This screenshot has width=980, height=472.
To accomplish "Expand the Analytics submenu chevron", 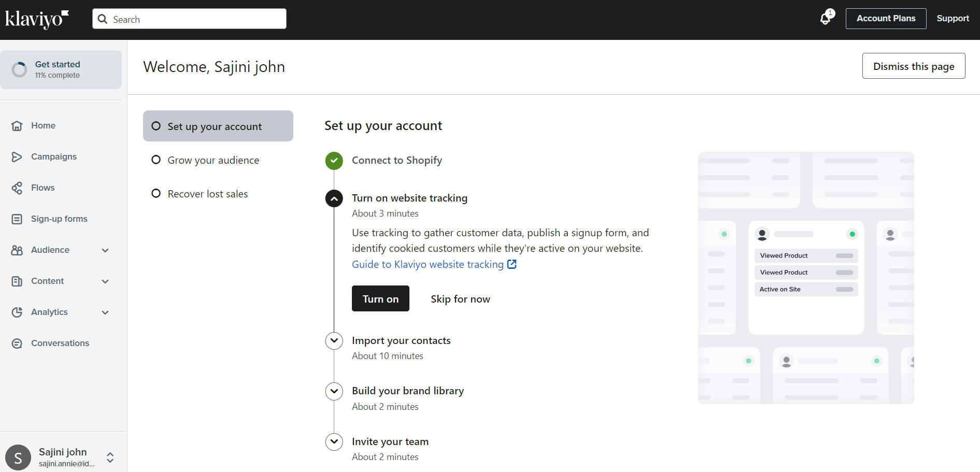I will click(105, 312).
